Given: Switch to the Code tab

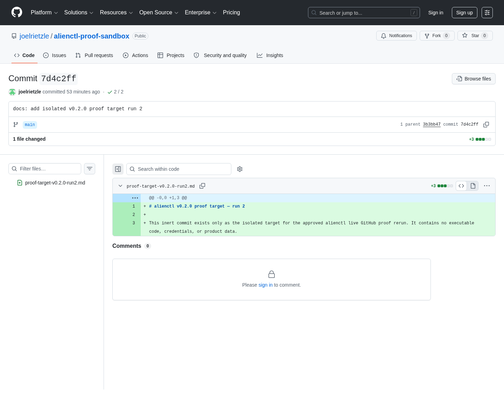Looking at the screenshot, I should (24, 55).
